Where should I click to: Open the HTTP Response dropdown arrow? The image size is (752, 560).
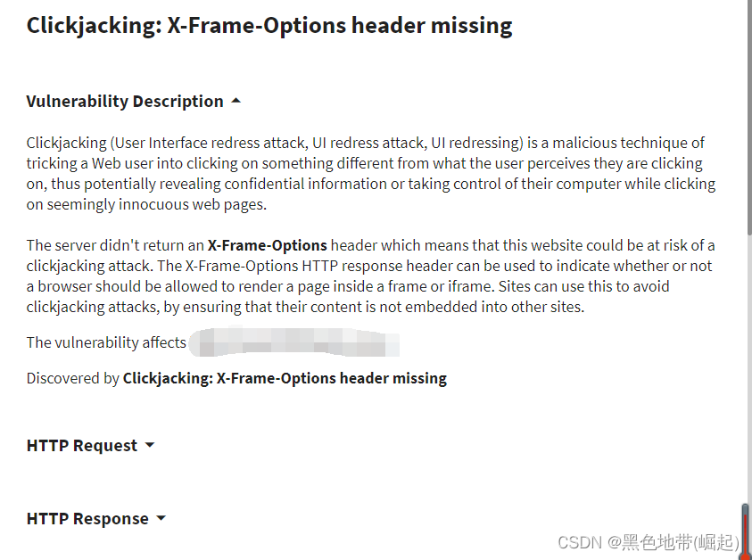[x=161, y=517]
